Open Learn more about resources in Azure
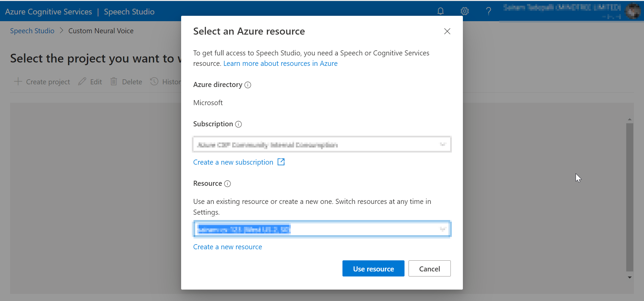 pyautogui.click(x=280, y=63)
